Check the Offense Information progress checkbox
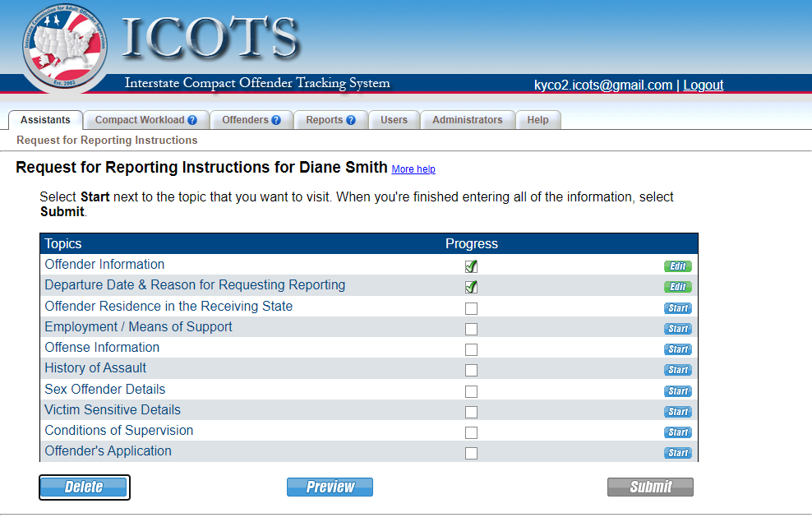Screen dimensions: 812x522 tap(471, 350)
